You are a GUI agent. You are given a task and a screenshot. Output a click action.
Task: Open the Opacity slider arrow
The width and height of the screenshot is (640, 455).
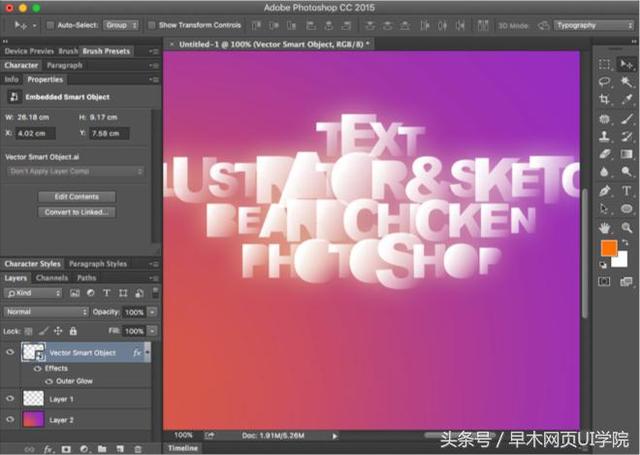[152, 312]
